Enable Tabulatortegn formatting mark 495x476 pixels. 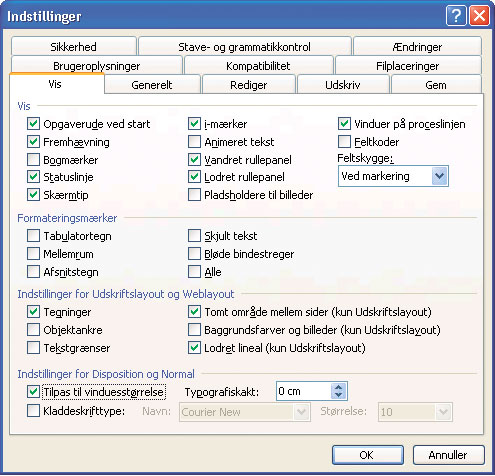pyautogui.click(x=33, y=236)
